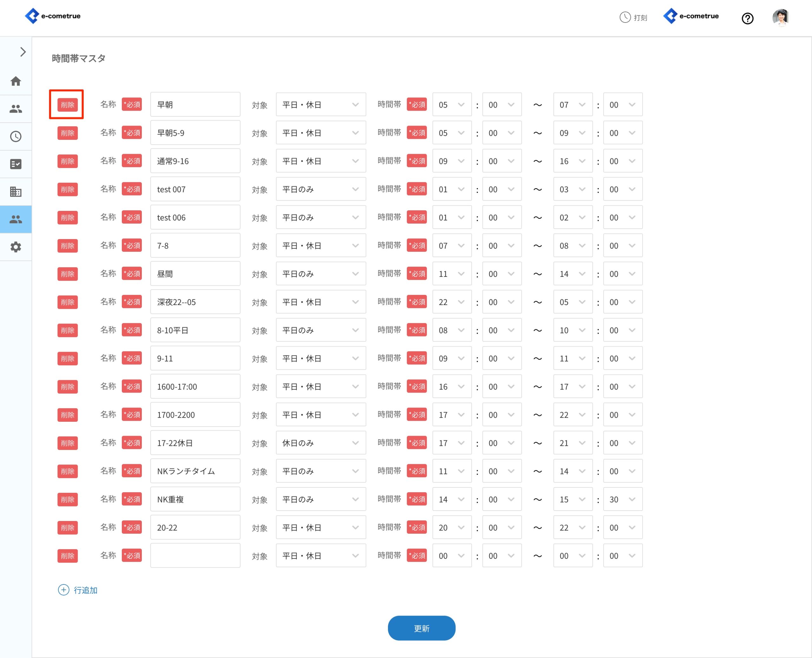Click the 打刻 clock icon in header
The height and width of the screenshot is (658, 812).
(625, 17)
